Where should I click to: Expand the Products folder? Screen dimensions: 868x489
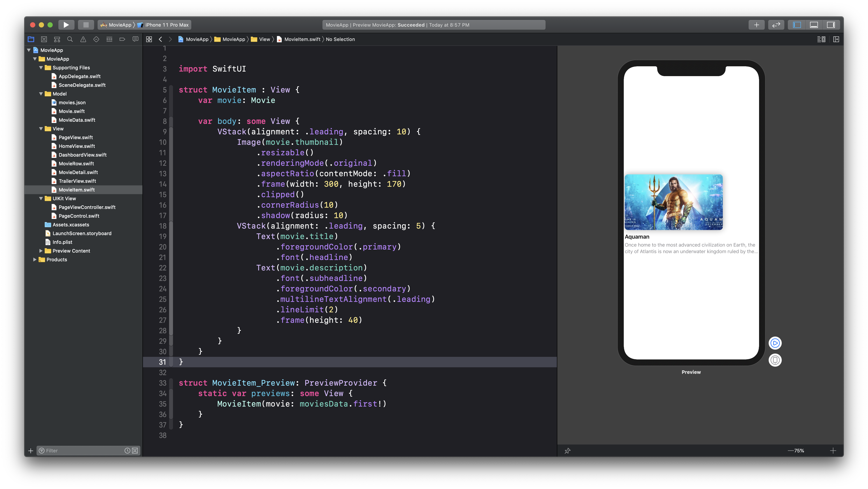coord(35,259)
